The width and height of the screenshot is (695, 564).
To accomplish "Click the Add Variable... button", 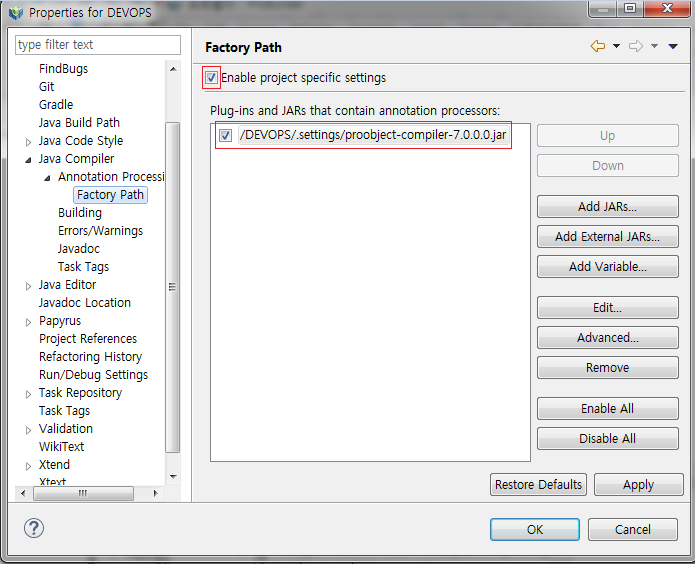I will (x=608, y=267).
